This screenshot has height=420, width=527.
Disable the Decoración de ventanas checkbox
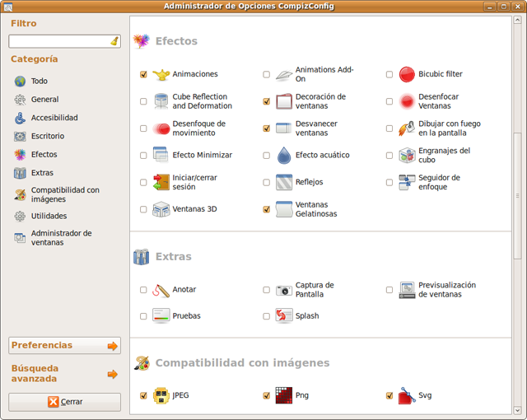pyautogui.click(x=266, y=101)
